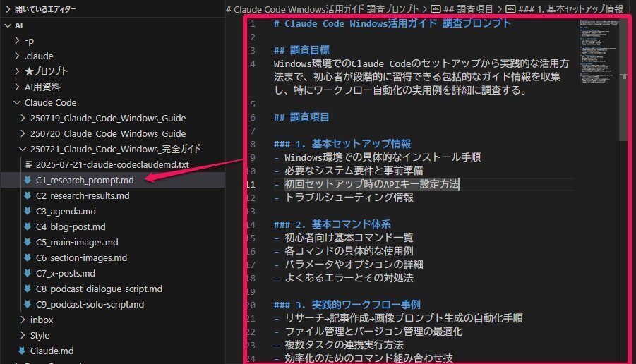Expand the -p folder
This screenshot has height=364, width=636.
(17, 40)
